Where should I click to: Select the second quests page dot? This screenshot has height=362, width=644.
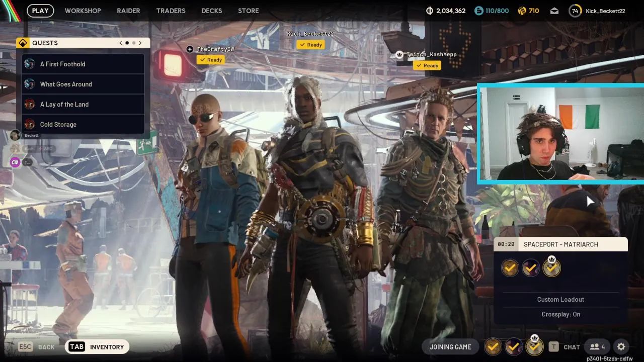pyautogui.click(x=133, y=43)
